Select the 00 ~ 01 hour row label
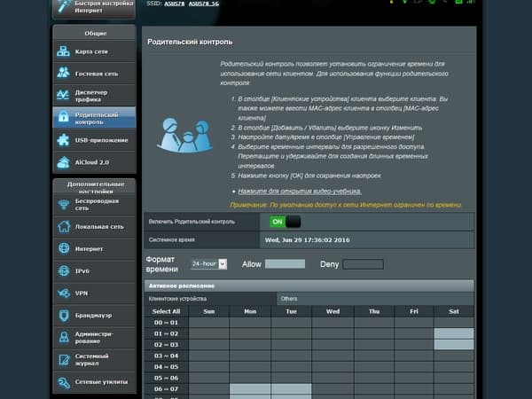 tap(166, 323)
